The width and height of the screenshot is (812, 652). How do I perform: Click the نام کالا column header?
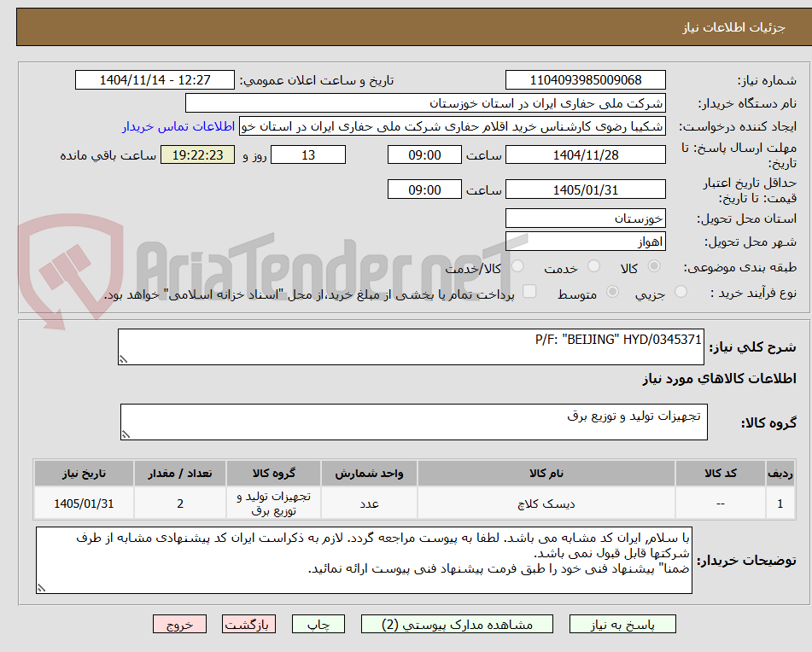click(546, 474)
